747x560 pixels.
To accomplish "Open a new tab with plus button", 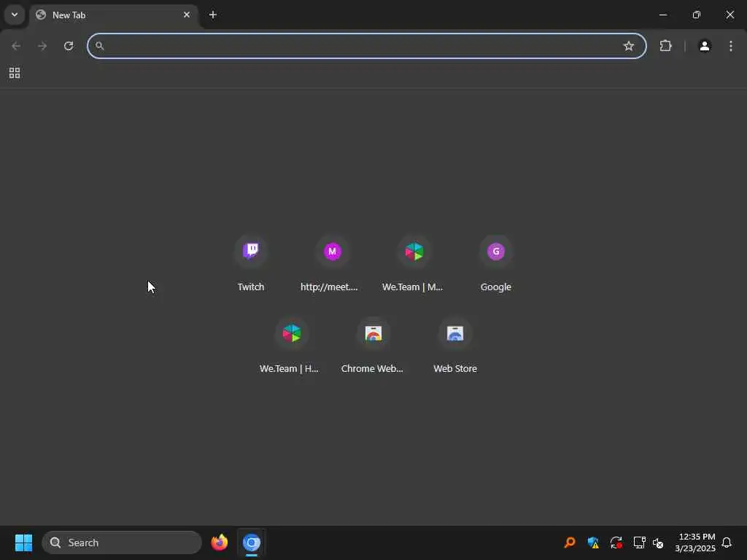I will point(213,15).
